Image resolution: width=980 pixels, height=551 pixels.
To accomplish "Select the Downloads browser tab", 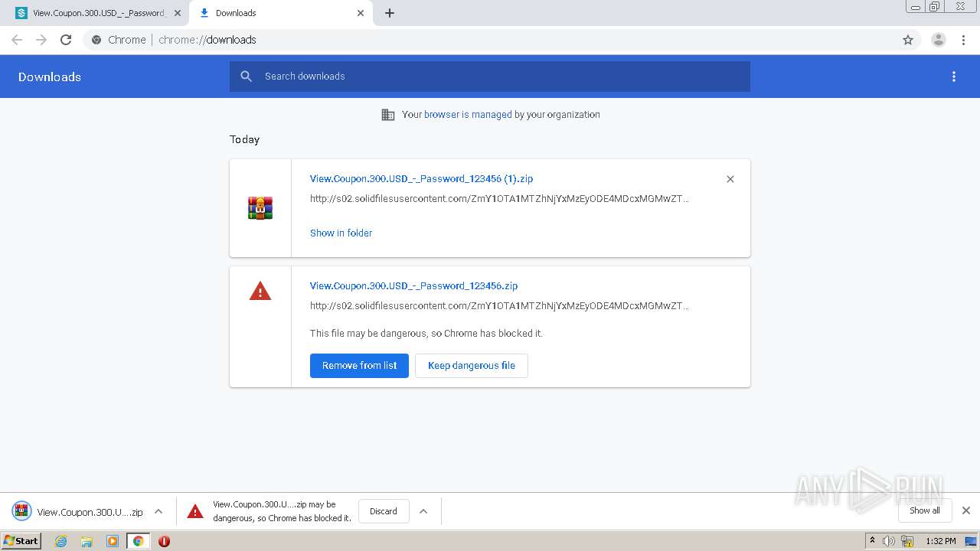I will pyautogui.click(x=280, y=13).
